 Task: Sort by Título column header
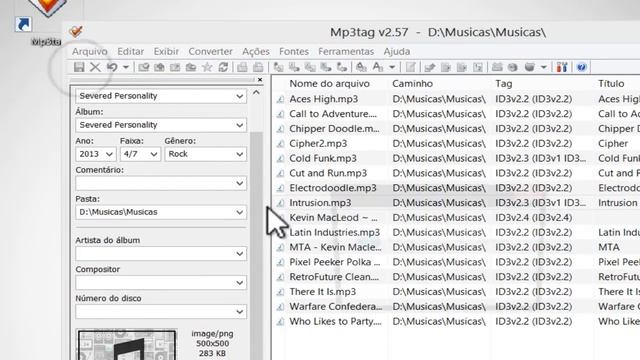coord(611,84)
